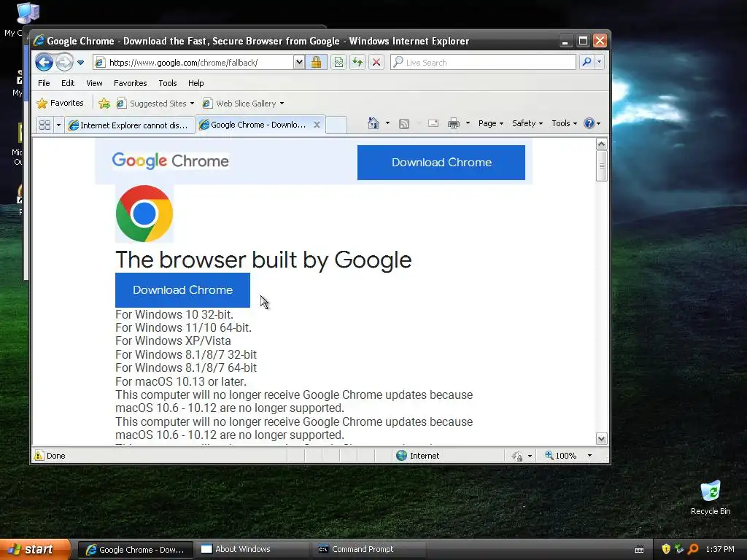
Task: Click the 'For Windows 11/10 64-bit.' text
Action: [x=183, y=327]
